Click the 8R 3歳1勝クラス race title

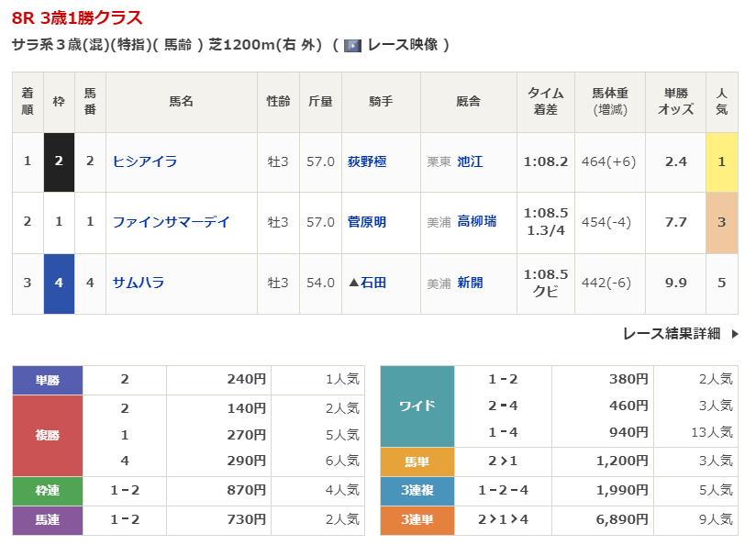point(77,18)
